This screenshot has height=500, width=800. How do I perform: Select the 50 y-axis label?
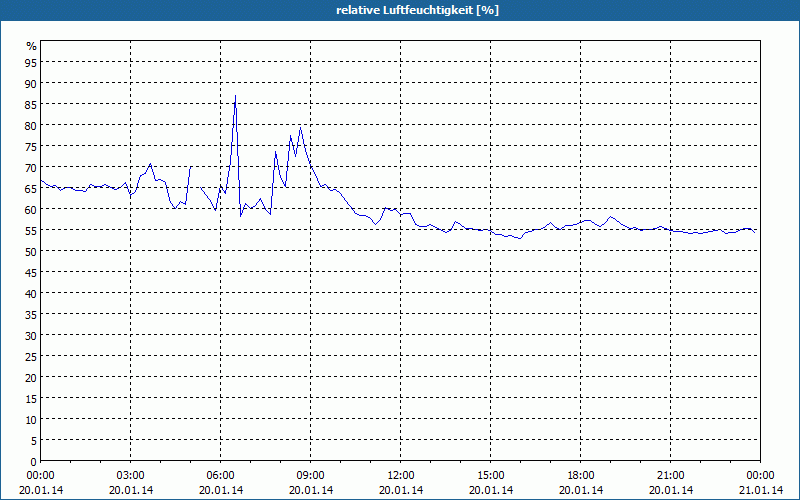(x=31, y=252)
